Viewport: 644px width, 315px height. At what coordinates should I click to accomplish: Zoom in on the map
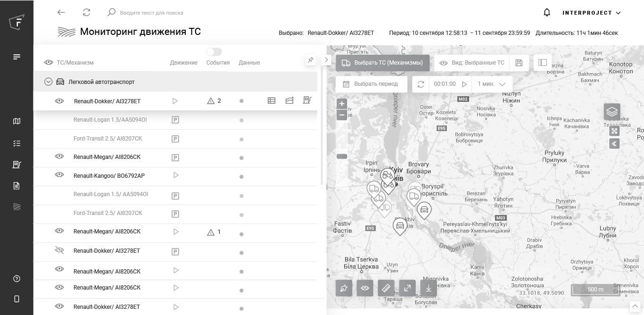pyautogui.click(x=342, y=104)
